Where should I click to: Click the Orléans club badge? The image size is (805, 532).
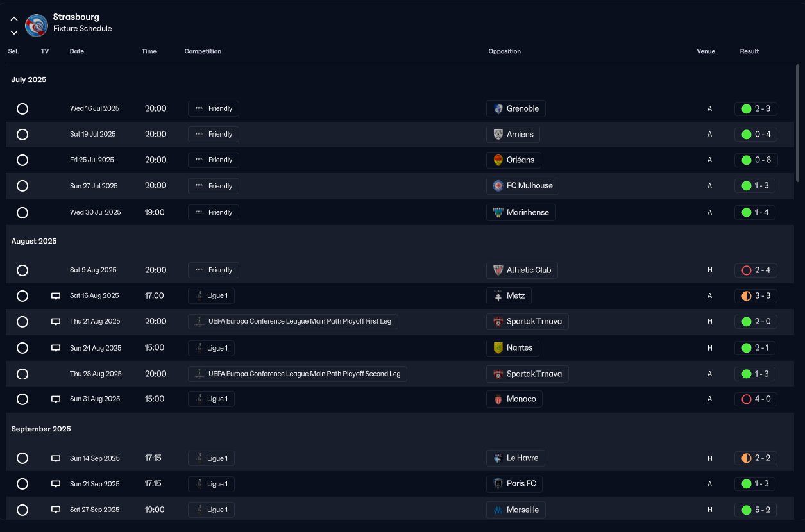pyautogui.click(x=498, y=160)
